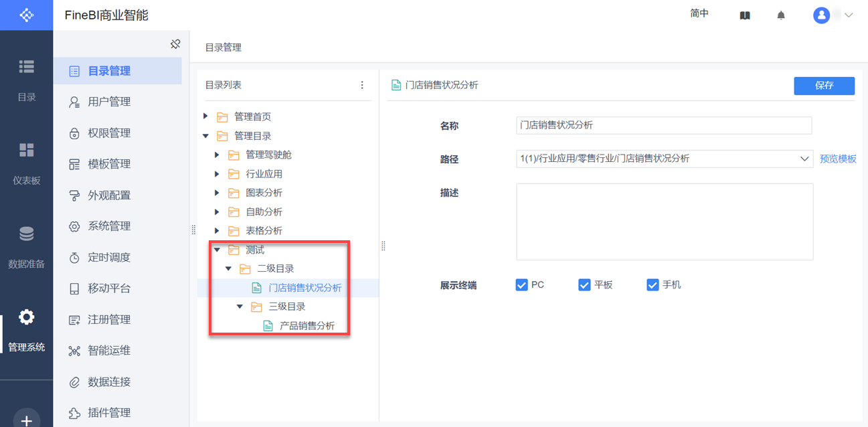Viewport: 868px width, 427px height.
Task: Select 权限管理 menu item
Action: 109,133
